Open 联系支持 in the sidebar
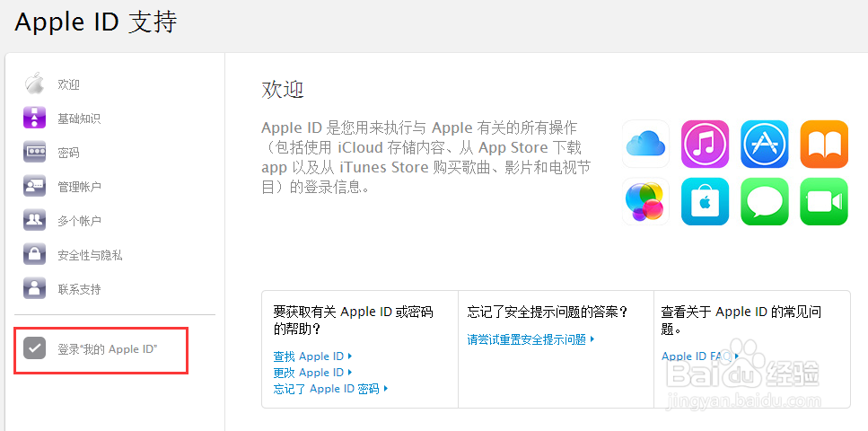Viewport: 868px width, 431px height. (79, 288)
